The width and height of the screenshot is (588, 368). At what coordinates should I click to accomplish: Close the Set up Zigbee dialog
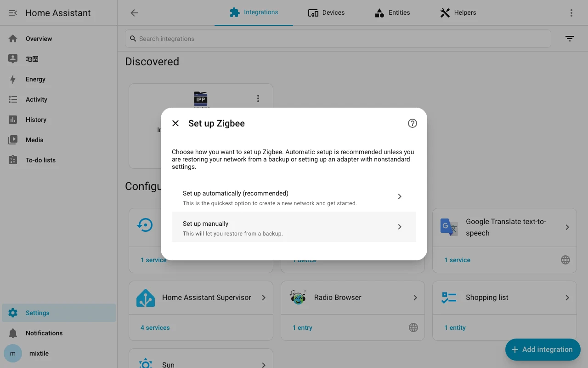tap(175, 123)
